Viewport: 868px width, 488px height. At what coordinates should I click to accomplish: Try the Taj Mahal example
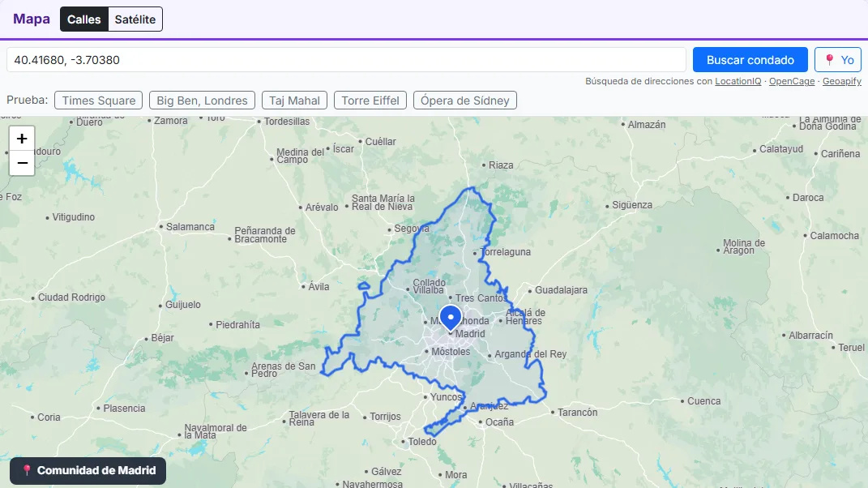point(294,101)
